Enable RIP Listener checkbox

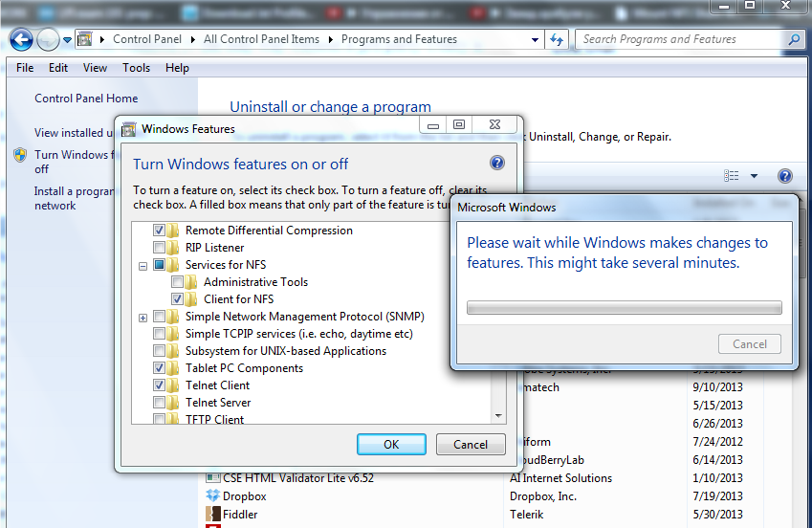(x=159, y=247)
